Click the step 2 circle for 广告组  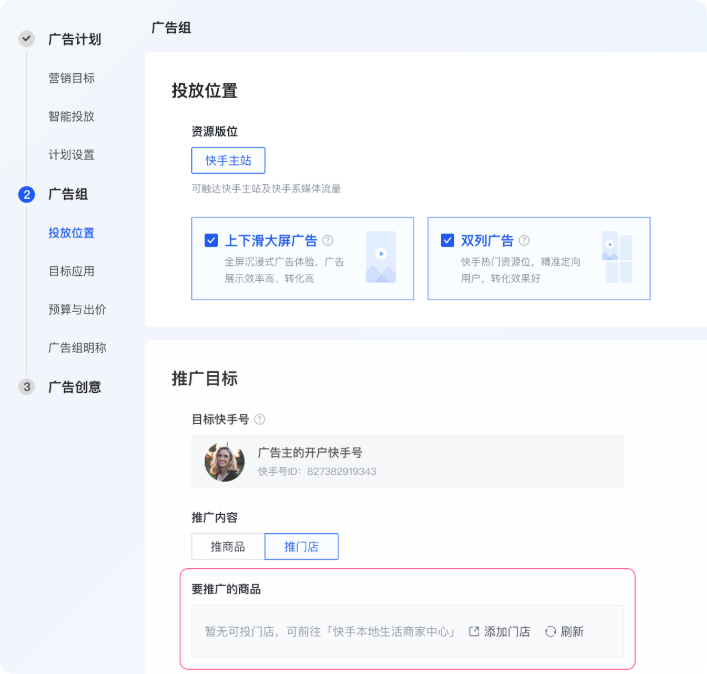[x=27, y=194]
